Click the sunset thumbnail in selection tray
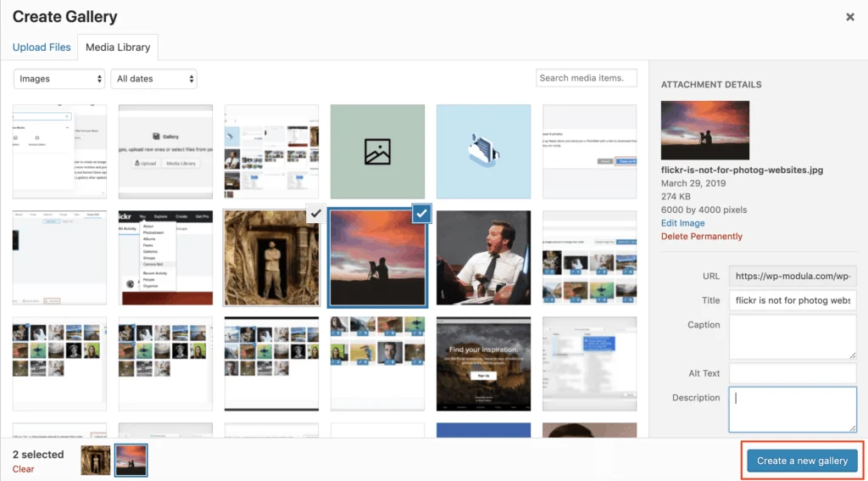868x481 pixels. click(131, 460)
